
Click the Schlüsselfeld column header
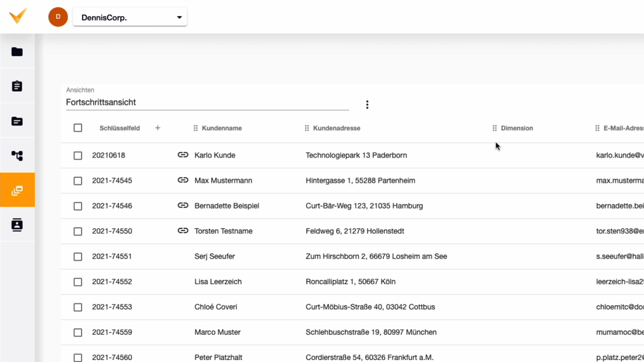pos(120,128)
